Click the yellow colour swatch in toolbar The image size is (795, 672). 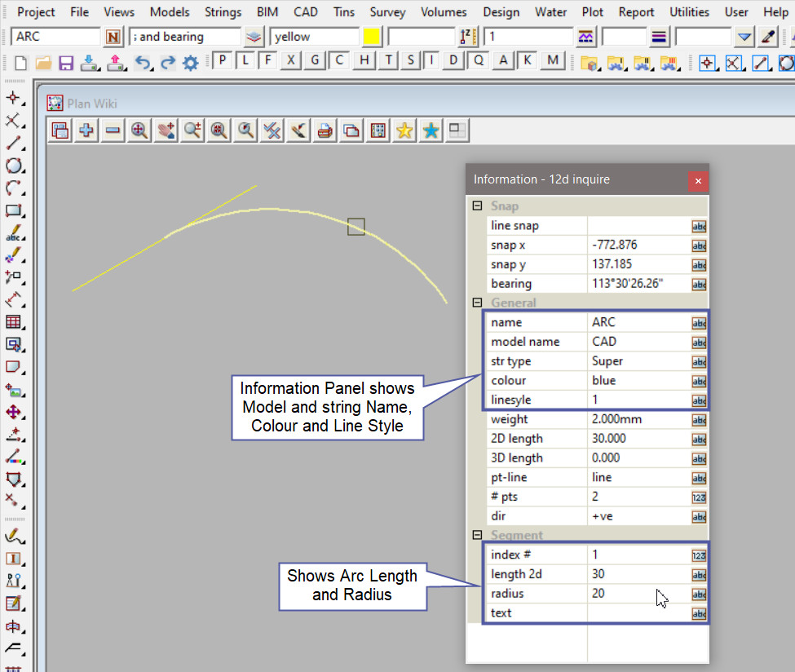click(x=372, y=37)
